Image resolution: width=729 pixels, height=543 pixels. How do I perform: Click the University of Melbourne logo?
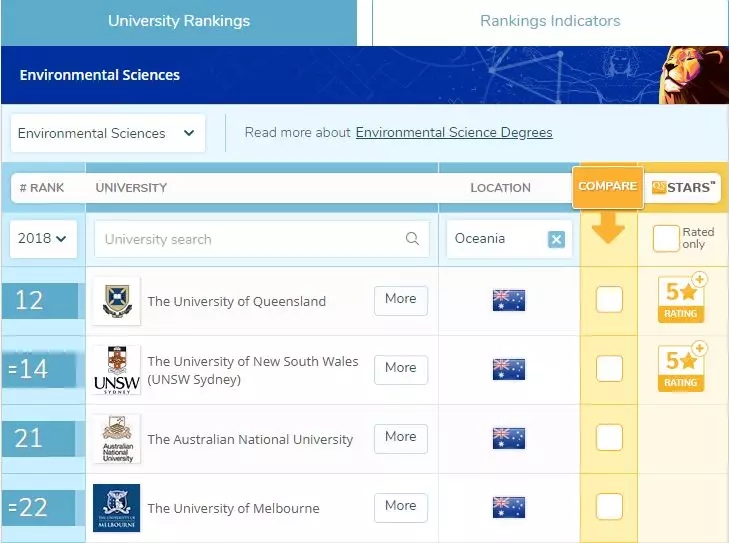click(116, 507)
